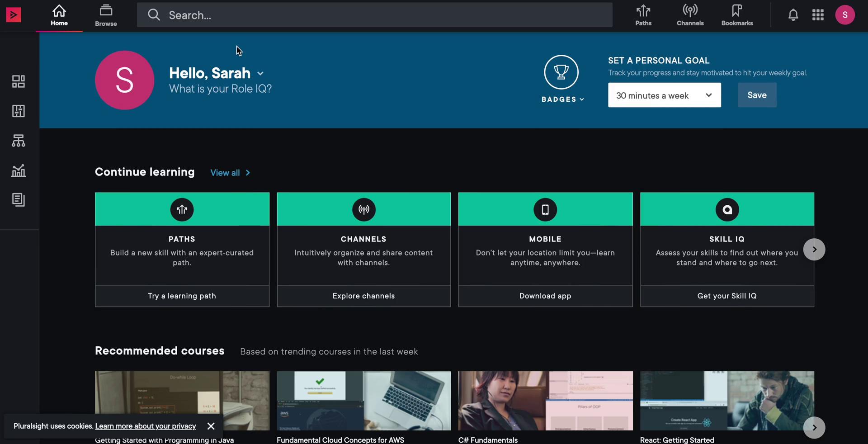The image size is (868, 444).
Task: Click the second sidebar layout icon
Action: [19, 111]
